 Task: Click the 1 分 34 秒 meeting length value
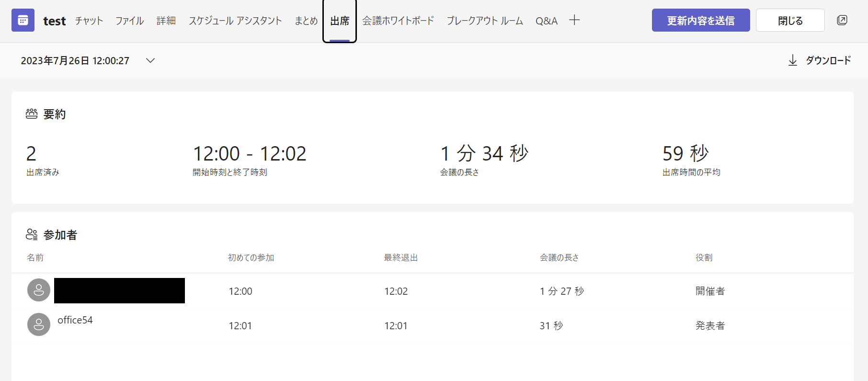(484, 153)
